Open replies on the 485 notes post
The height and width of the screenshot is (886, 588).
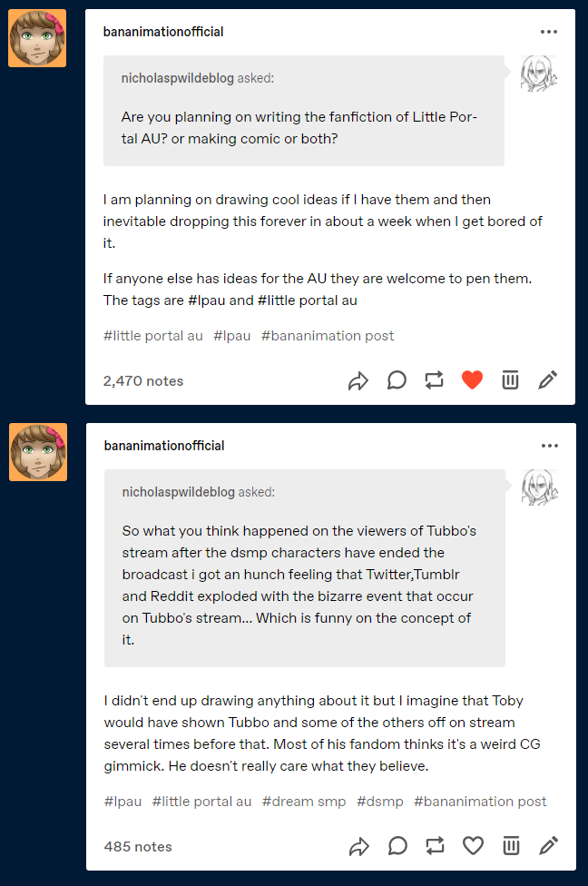397,846
